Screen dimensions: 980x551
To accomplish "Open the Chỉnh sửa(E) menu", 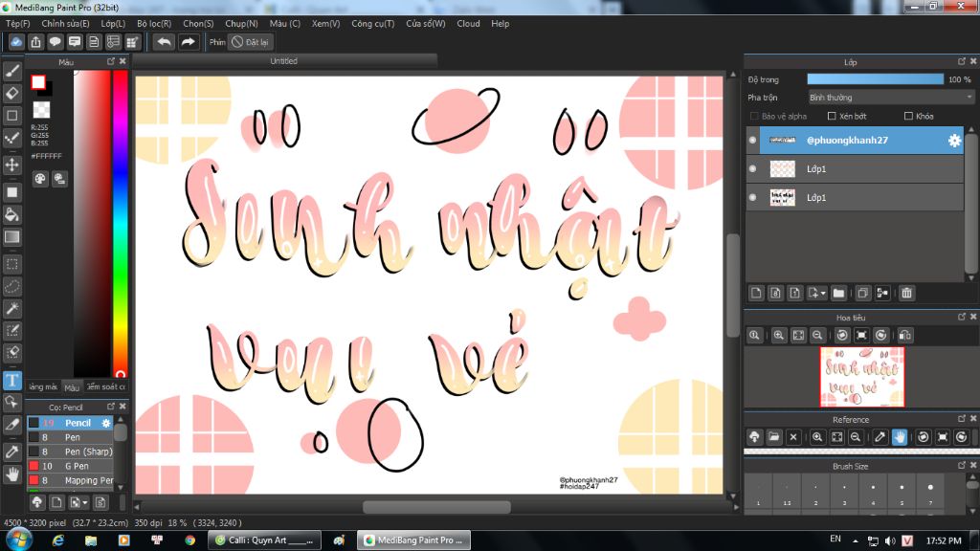I will [66, 24].
